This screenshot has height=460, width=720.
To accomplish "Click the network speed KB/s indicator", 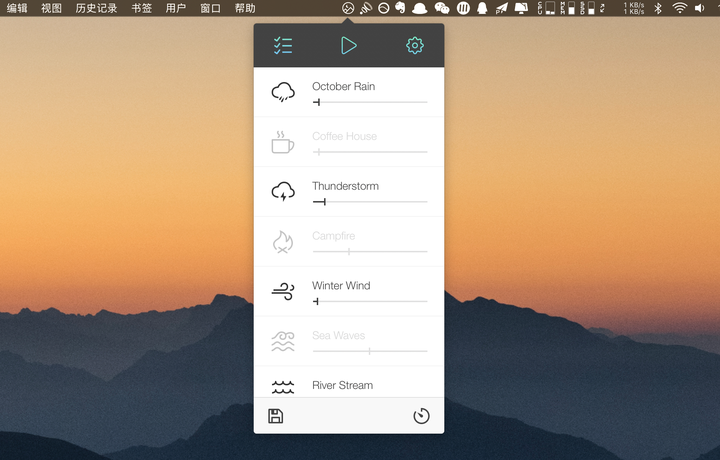I will coord(633,8).
